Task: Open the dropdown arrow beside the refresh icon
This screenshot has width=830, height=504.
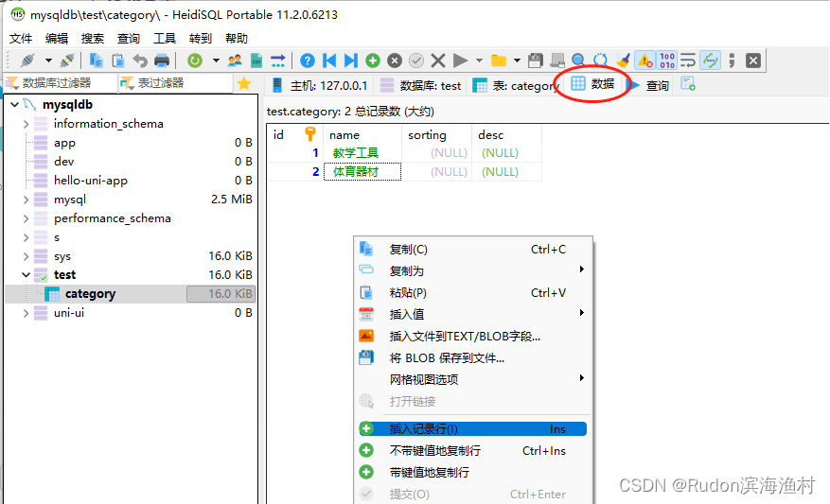Action: 216,61
